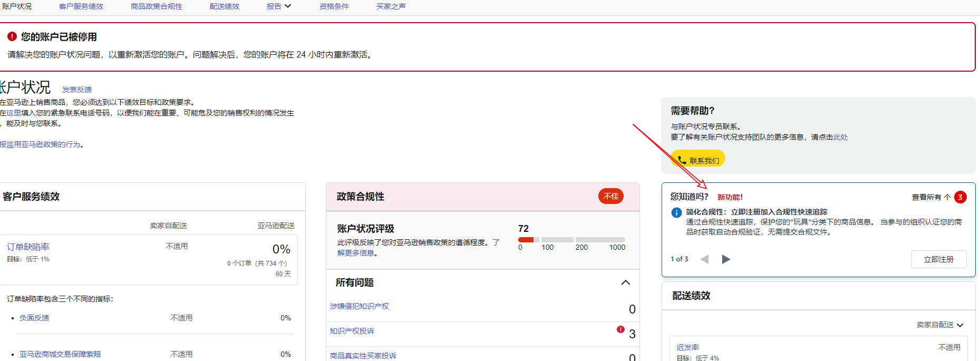
Task: Click the 目标: 低于 4% text under 迟发率
Action: coord(698,358)
